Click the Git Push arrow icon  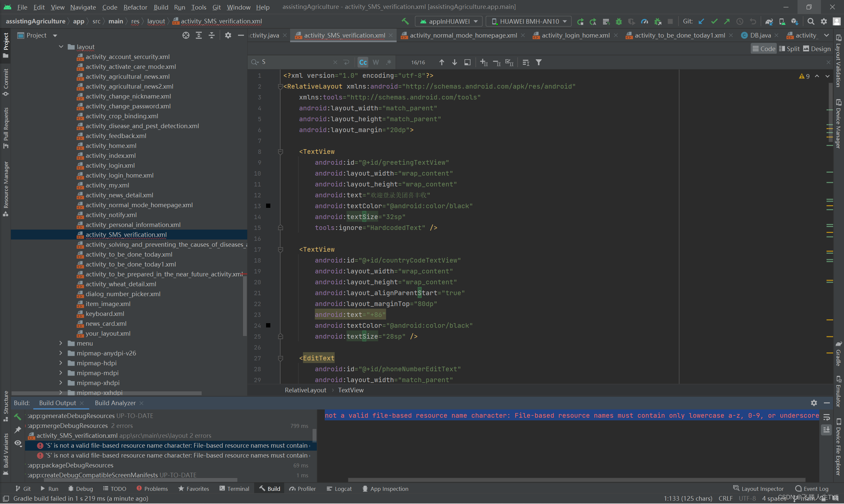pyautogui.click(x=727, y=21)
